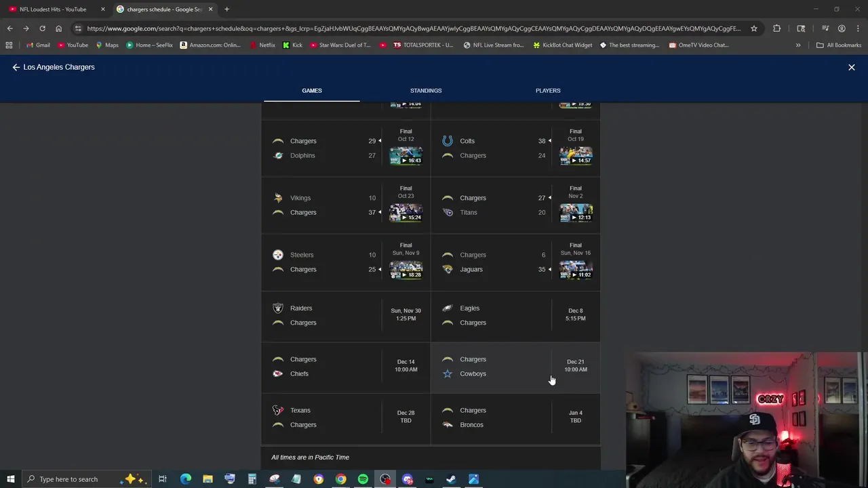
Task: Click the Dolphins team logo
Action: click(x=278, y=155)
